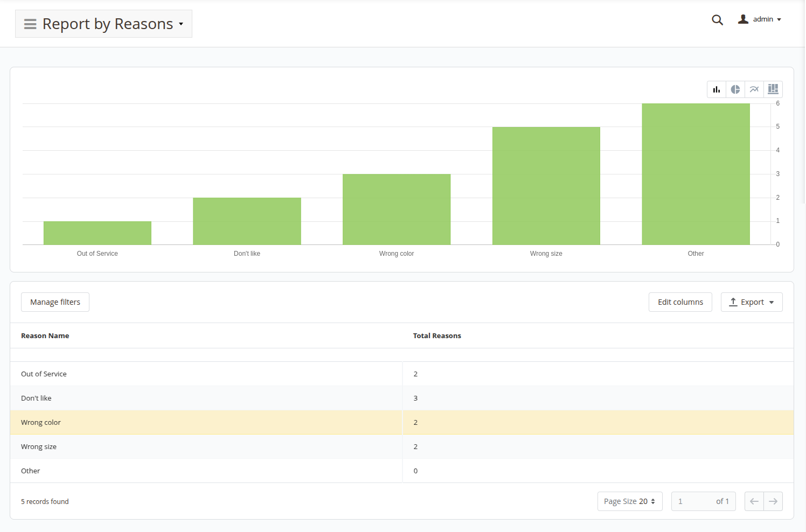Image resolution: width=806 pixels, height=532 pixels.
Task: Switch to bar chart view
Action: click(717, 89)
